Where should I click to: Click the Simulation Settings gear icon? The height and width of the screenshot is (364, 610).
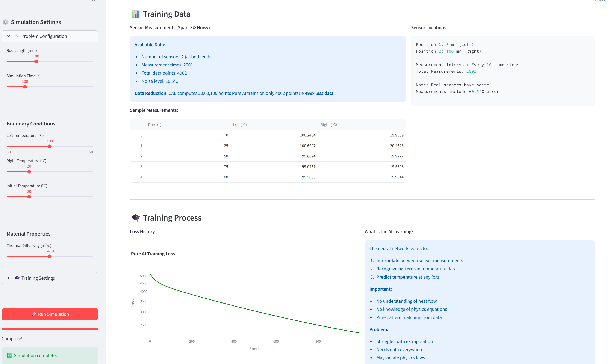(5, 22)
